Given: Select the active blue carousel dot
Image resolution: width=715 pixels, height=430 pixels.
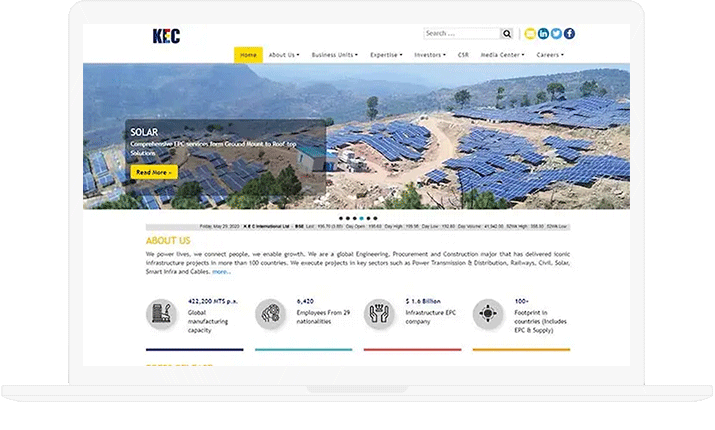Looking at the screenshot, I should coord(361,218).
